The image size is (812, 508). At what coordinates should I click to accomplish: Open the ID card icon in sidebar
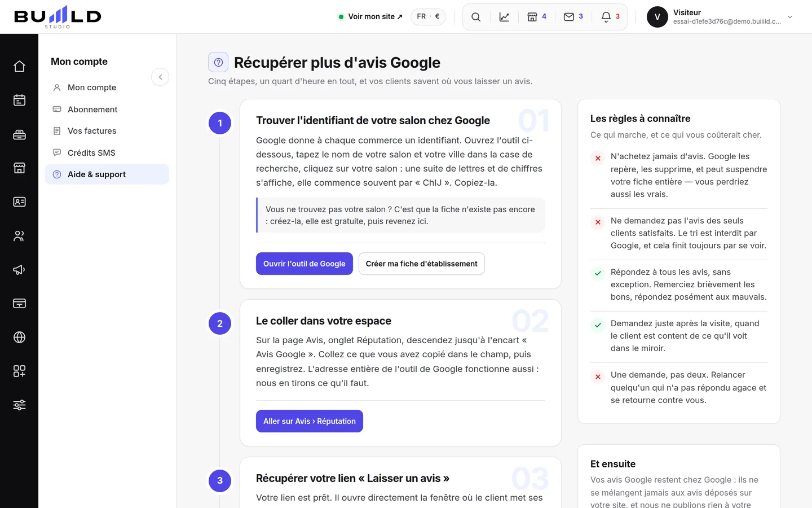pyautogui.click(x=19, y=202)
